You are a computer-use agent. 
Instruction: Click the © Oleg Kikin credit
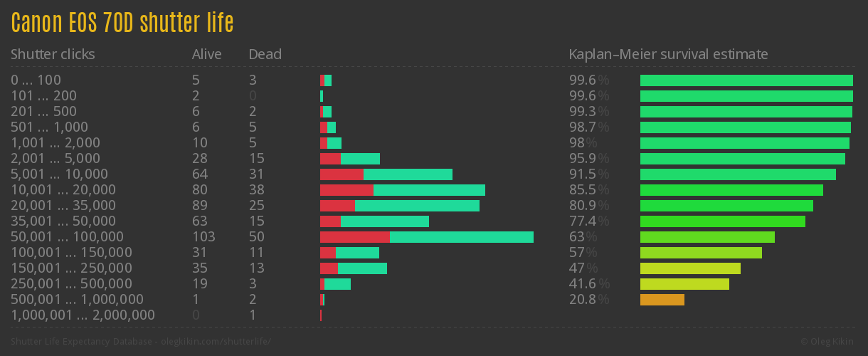click(x=829, y=342)
